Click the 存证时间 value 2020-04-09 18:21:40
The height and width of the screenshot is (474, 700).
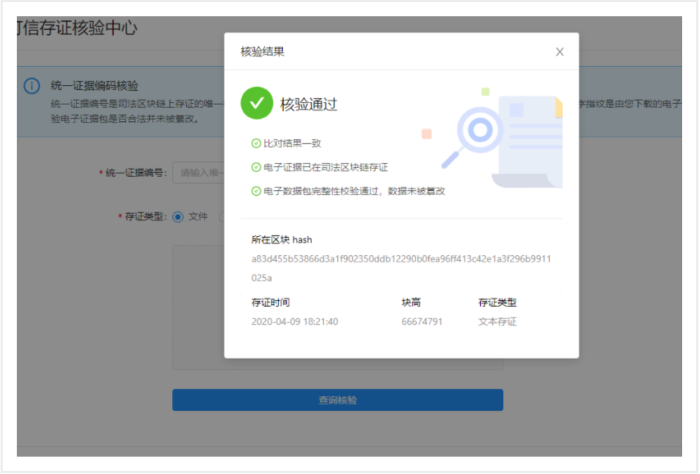294,322
